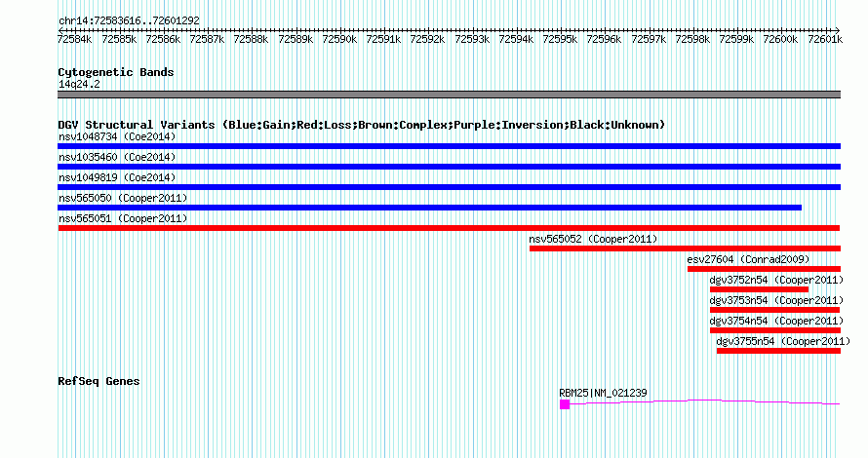Click the 72586k ruler position
868x458 pixels.
point(163,39)
